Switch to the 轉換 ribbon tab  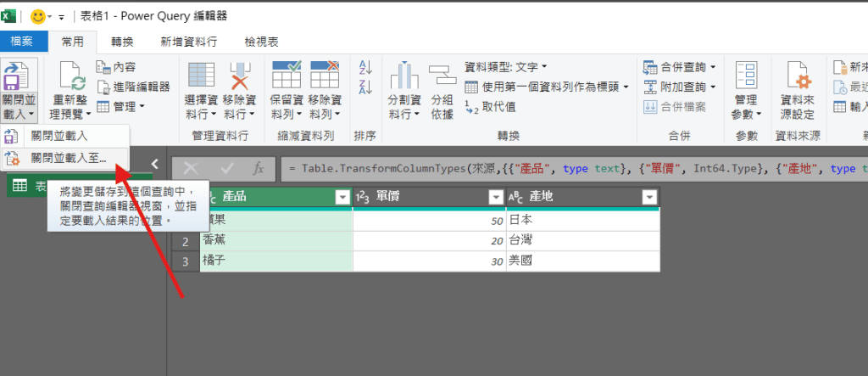coord(122,41)
